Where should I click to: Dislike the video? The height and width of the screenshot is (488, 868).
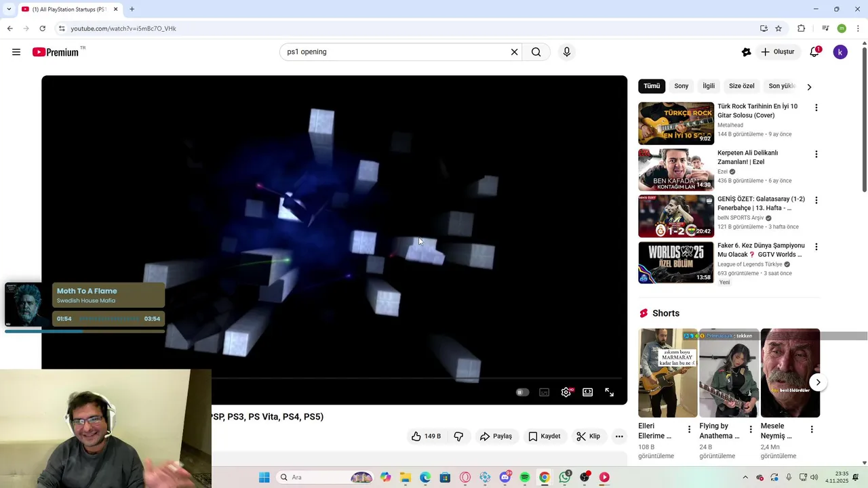(459, 436)
